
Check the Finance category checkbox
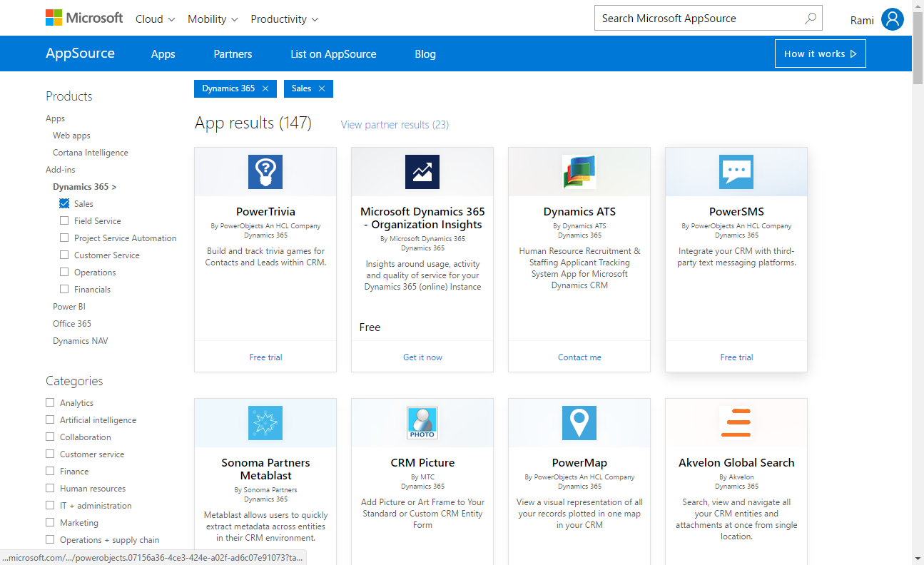coord(50,472)
